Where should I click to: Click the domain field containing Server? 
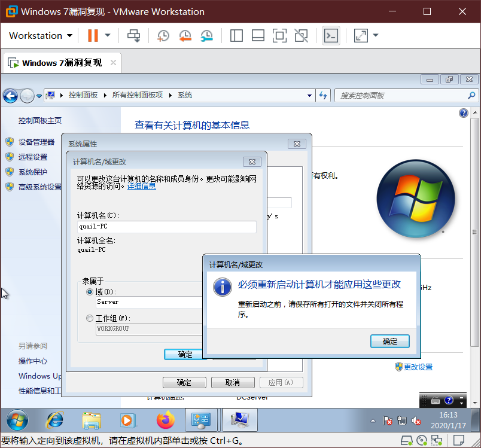149,302
